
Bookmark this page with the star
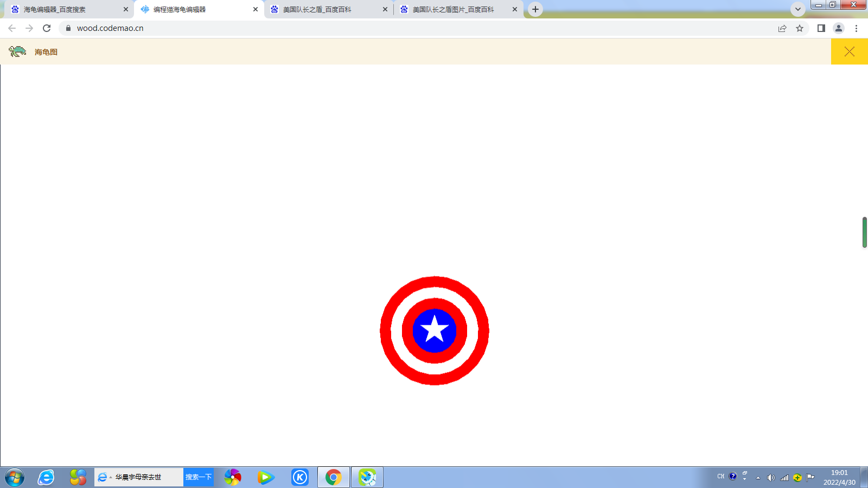(x=800, y=28)
